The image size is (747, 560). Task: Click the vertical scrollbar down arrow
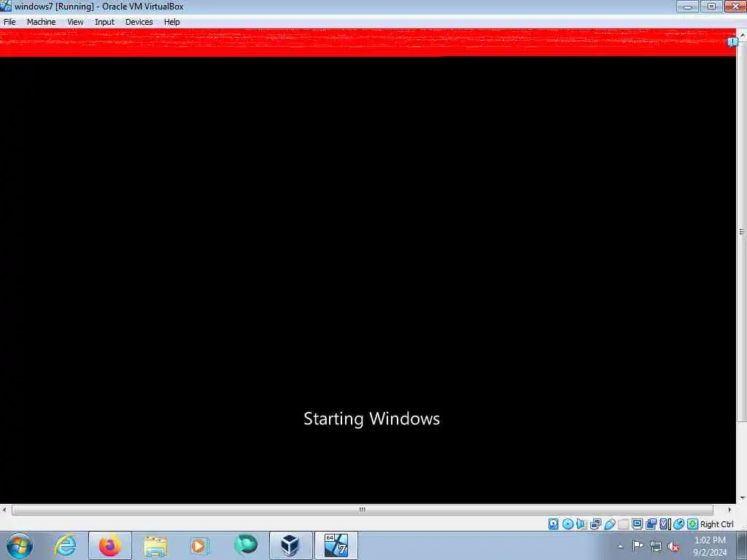click(x=742, y=498)
